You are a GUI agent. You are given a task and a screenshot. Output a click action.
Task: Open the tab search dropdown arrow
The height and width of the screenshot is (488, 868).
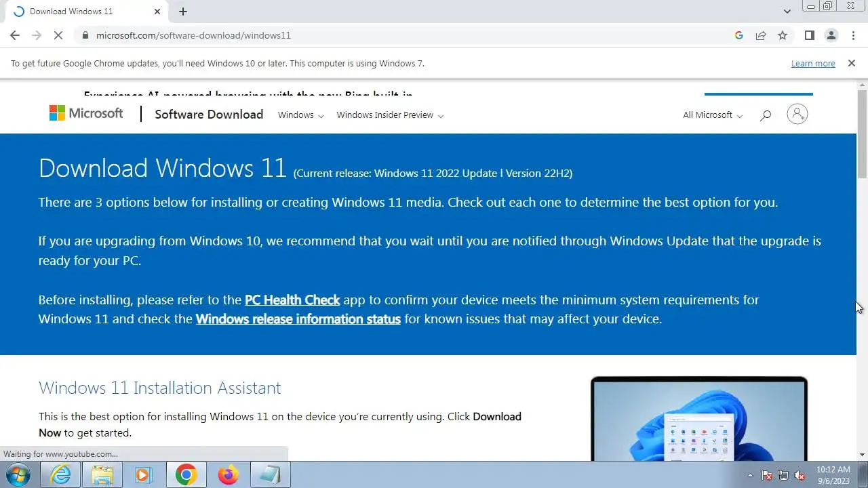click(x=787, y=12)
